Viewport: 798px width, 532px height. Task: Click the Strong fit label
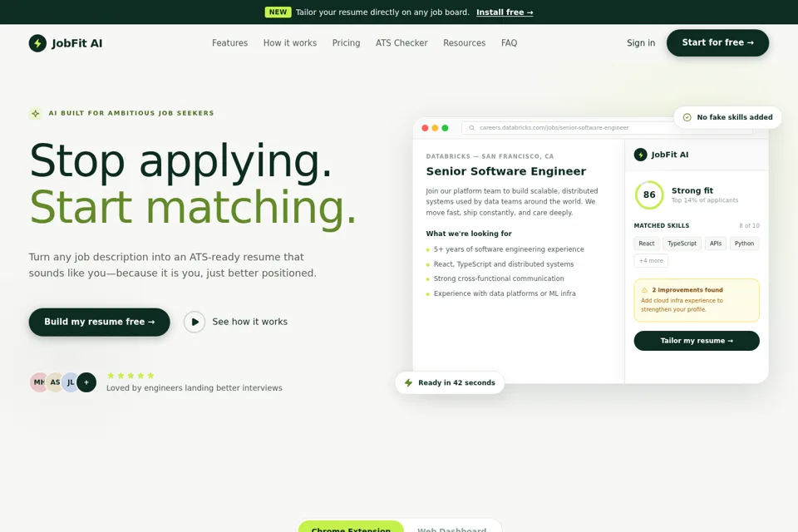[692, 190]
